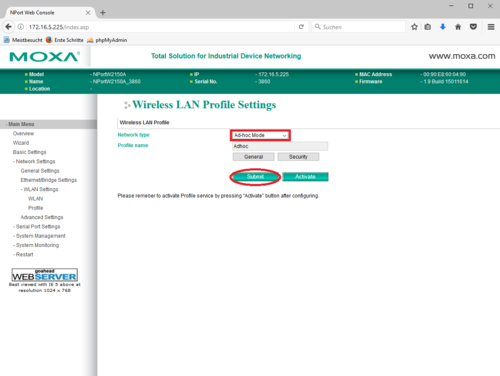Click the Profile name label
The width and height of the screenshot is (500, 376).
point(133,145)
